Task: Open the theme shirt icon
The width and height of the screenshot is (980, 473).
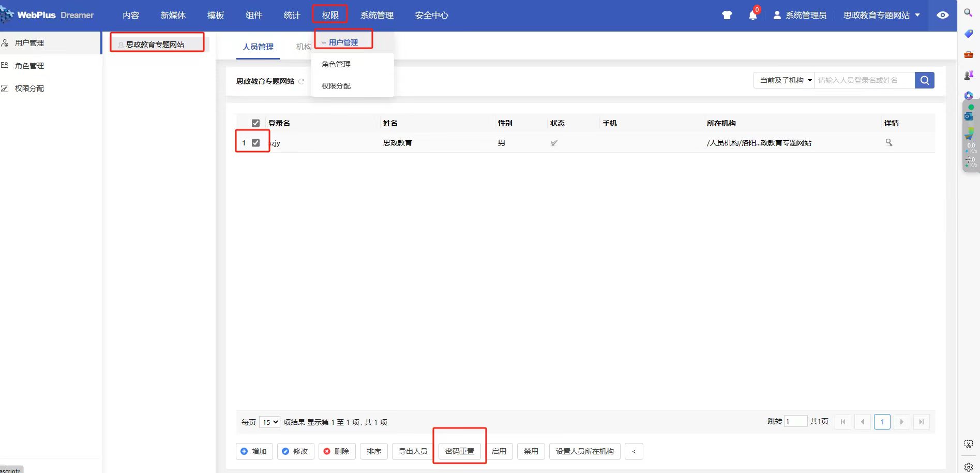Action: (x=727, y=16)
